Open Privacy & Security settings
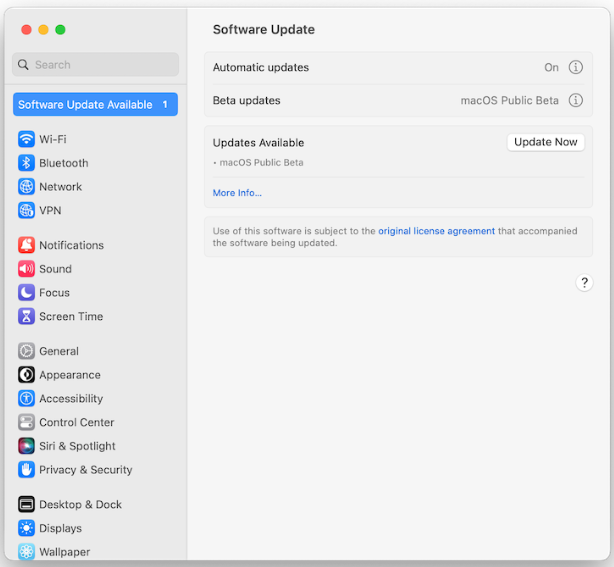Image resolution: width=614 pixels, height=567 pixels. tap(85, 470)
